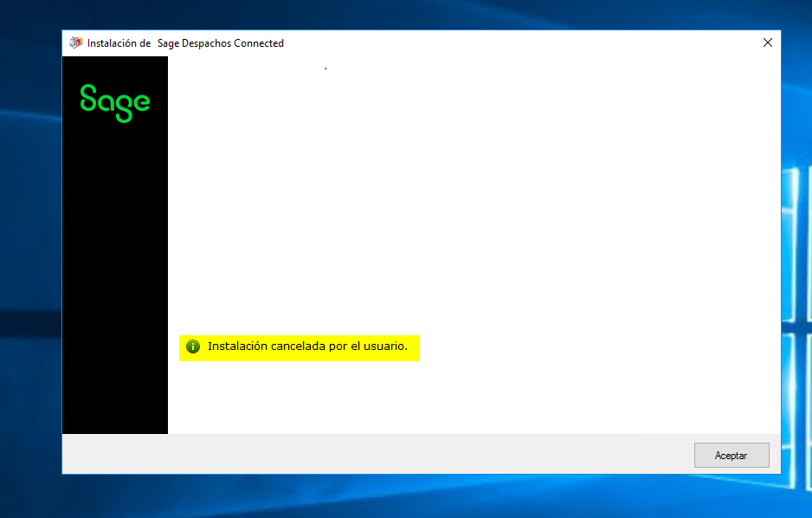Click the small dot at top of white panel
812x518 pixels.
point(325,68)
